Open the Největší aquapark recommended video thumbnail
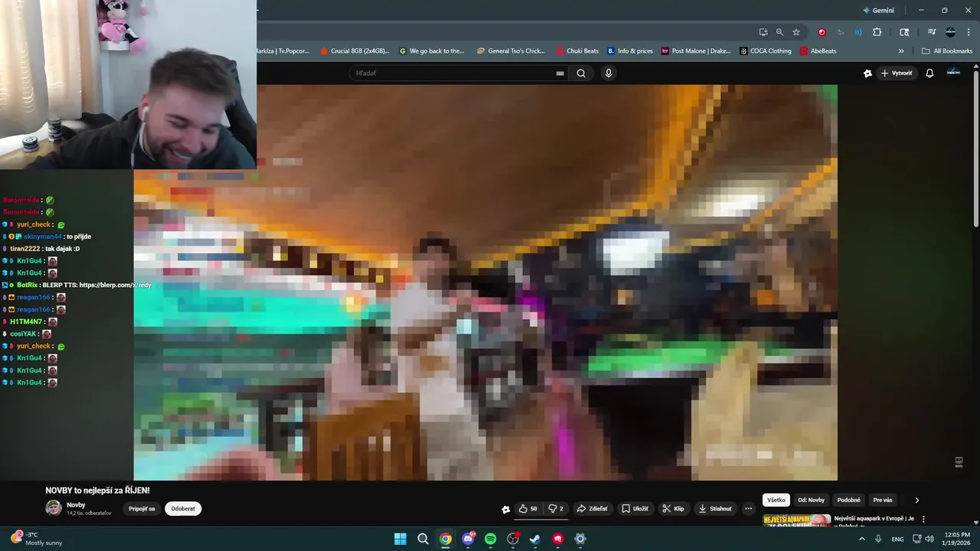Viewport: 980px width, 551px height. (x=797, y=520)
